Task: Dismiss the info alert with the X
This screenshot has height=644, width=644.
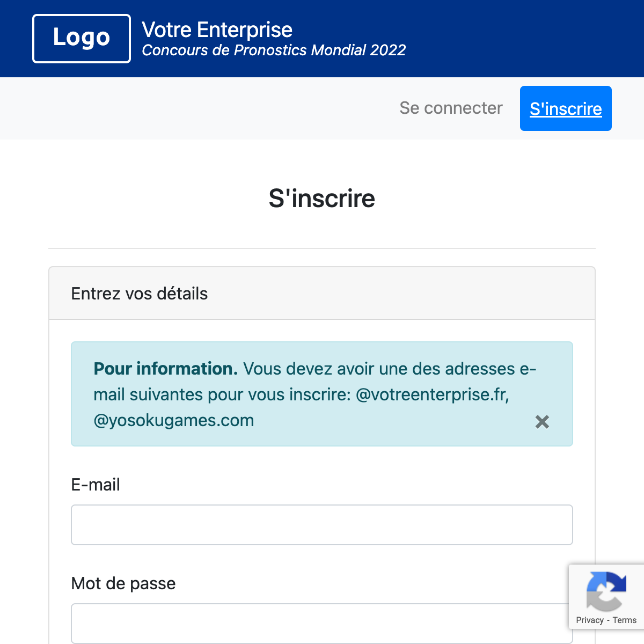Action: (542, 422)
